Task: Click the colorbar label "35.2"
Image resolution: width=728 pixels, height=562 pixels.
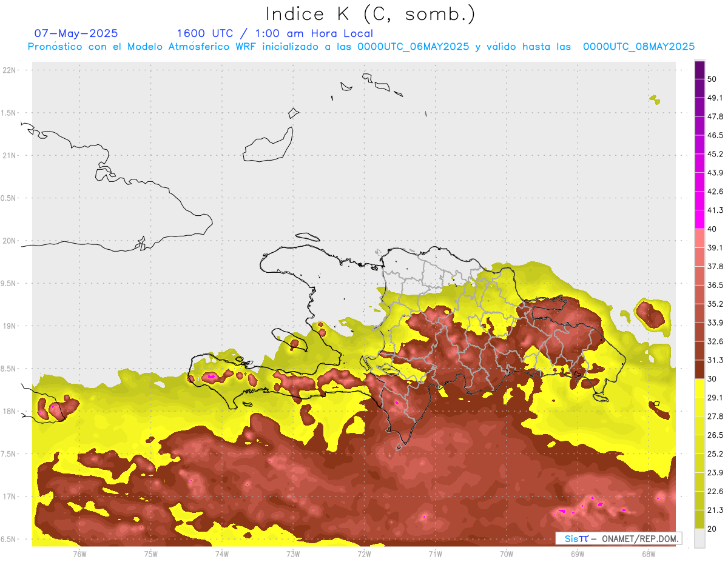Action: (715, 304)
